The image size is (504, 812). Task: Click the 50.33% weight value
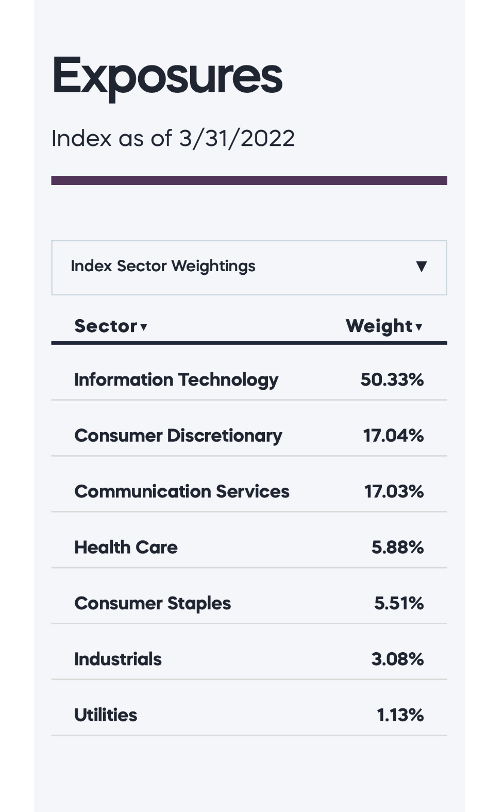[392, 379]
